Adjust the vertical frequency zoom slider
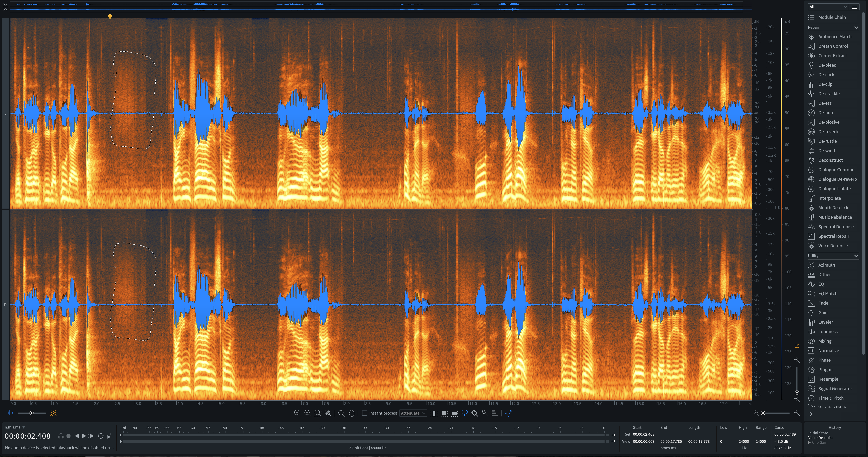Screen dimensions: 868x457 [797, 380]
